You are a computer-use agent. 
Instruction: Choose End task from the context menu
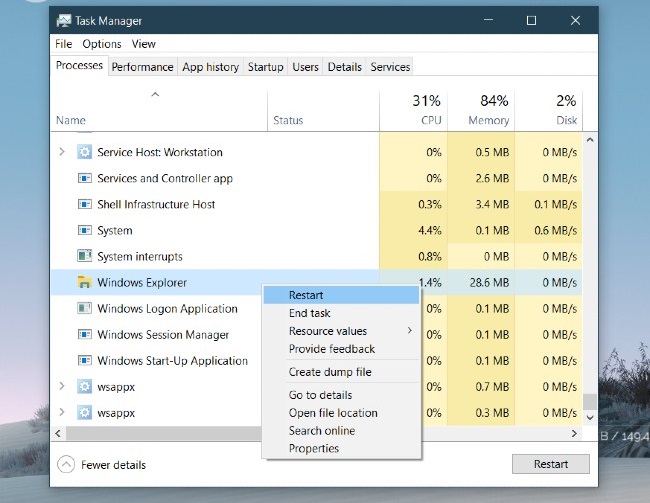[341, 313]
